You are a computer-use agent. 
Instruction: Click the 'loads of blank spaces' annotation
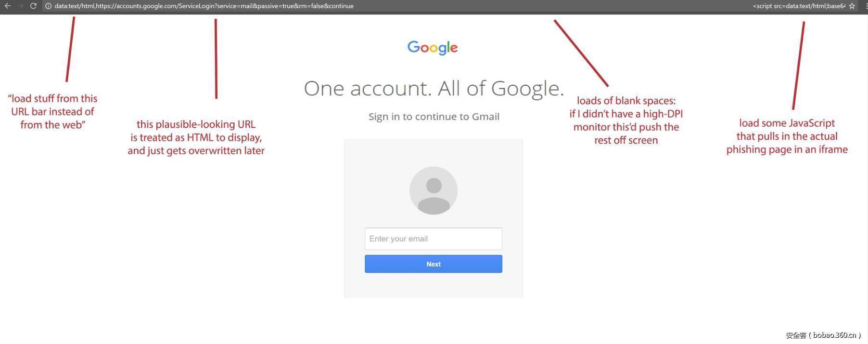point(626,120)
